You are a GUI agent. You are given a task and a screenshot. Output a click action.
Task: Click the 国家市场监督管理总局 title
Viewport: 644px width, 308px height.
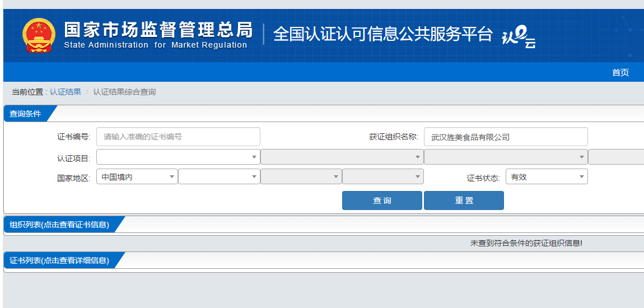tap(158, 30)
